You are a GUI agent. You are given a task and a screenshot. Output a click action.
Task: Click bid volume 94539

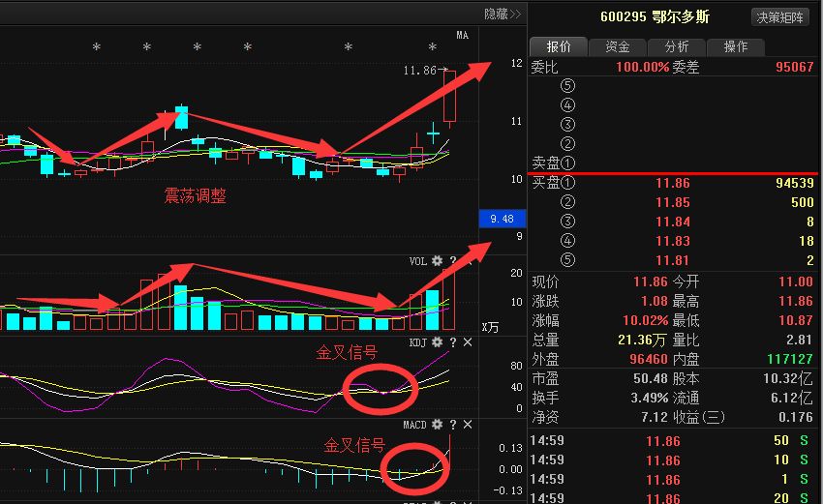794,183
